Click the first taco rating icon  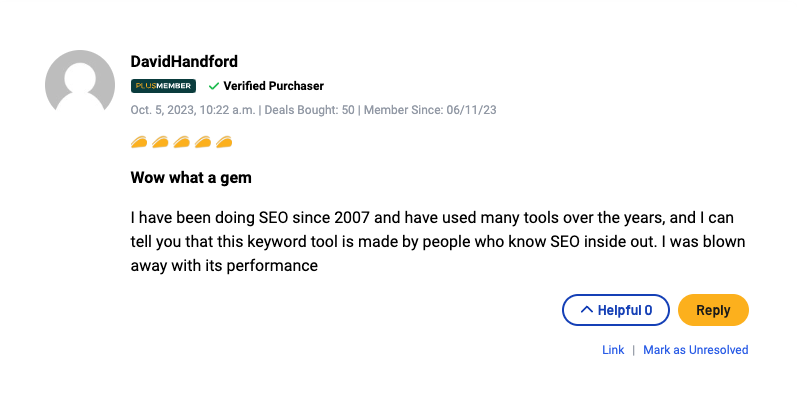(x=139, y=142)
